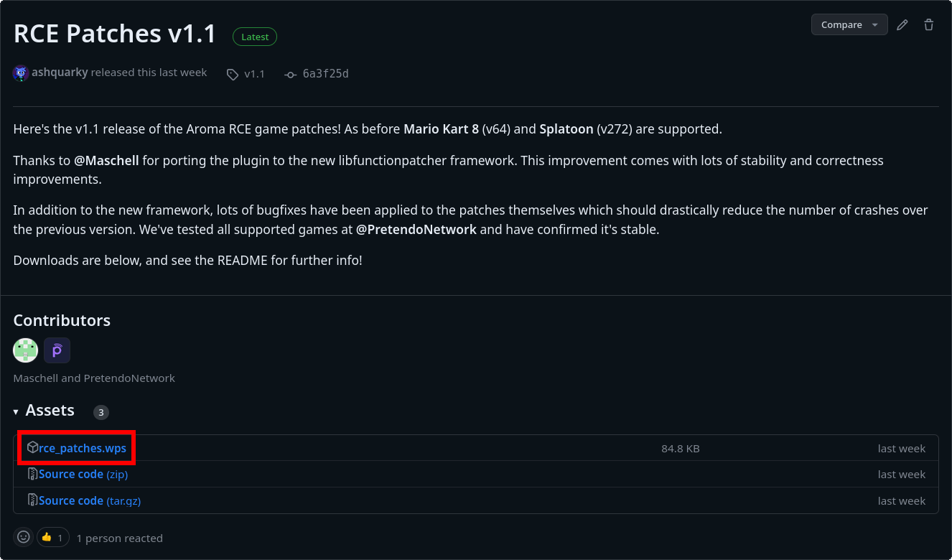The height and width of the screenshot is (560, 952).
Task: Download rce_patches.wps file
Action: (83, 448)
